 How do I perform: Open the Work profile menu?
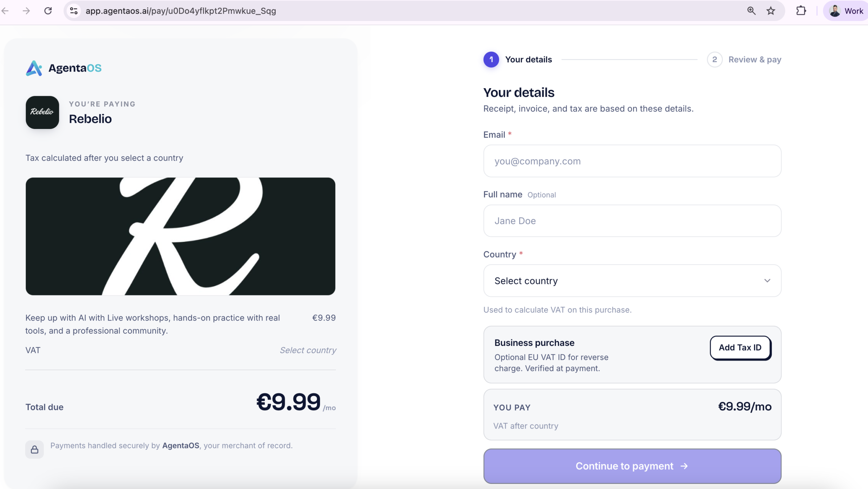(846, 11)
